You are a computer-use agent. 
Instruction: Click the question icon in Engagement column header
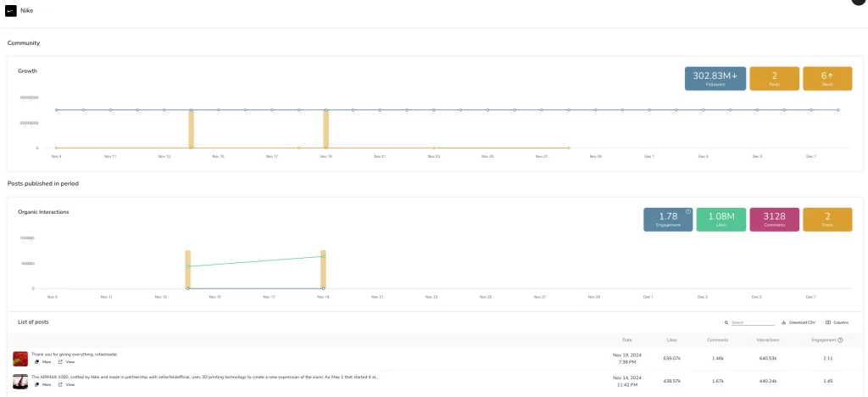click(840, 340)
